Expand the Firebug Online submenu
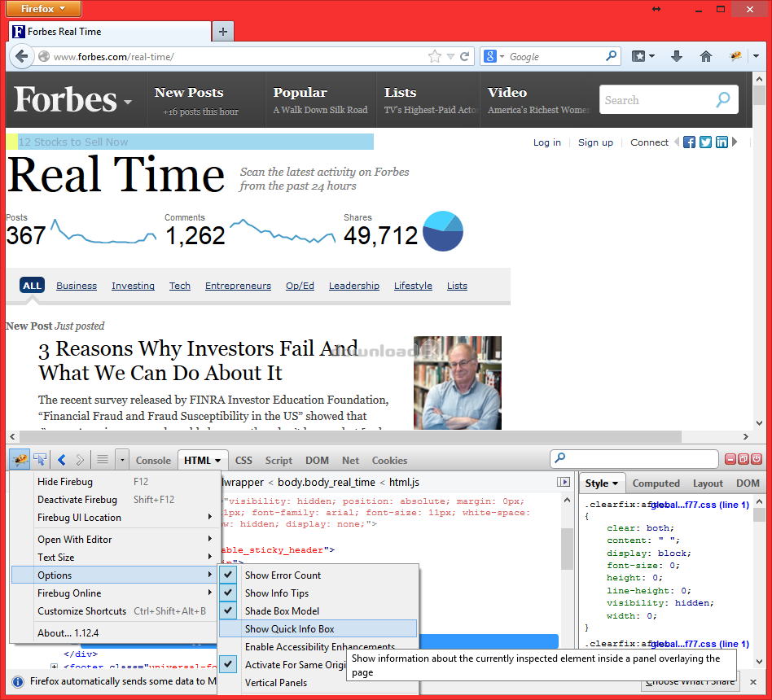This screenshot has height=700, width=772. coord(114,593)
